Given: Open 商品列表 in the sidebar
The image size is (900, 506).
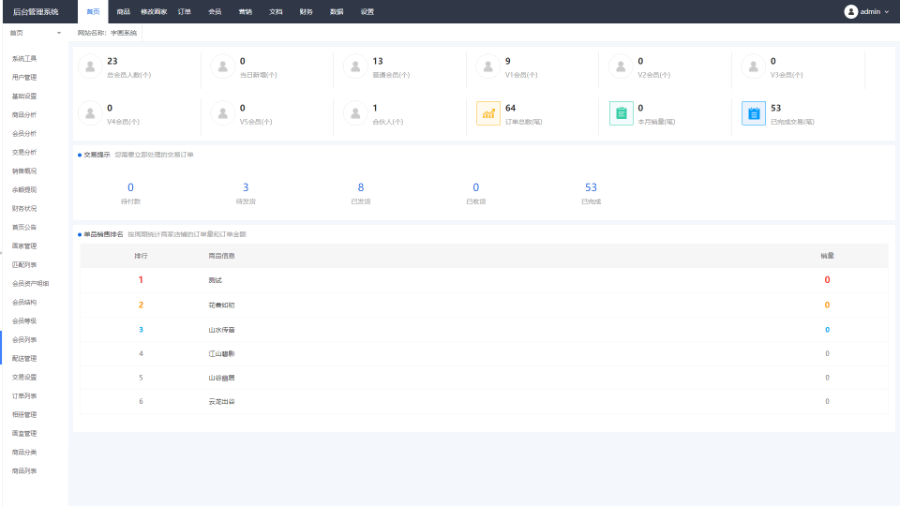Looking at the screenshot, I should (x=24, y=471).
